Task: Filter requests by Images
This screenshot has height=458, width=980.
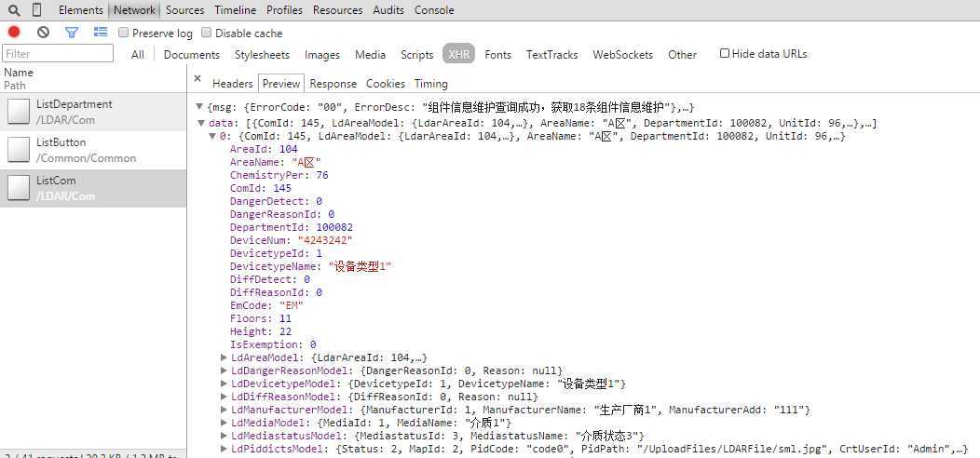Action: click(322, 55)
